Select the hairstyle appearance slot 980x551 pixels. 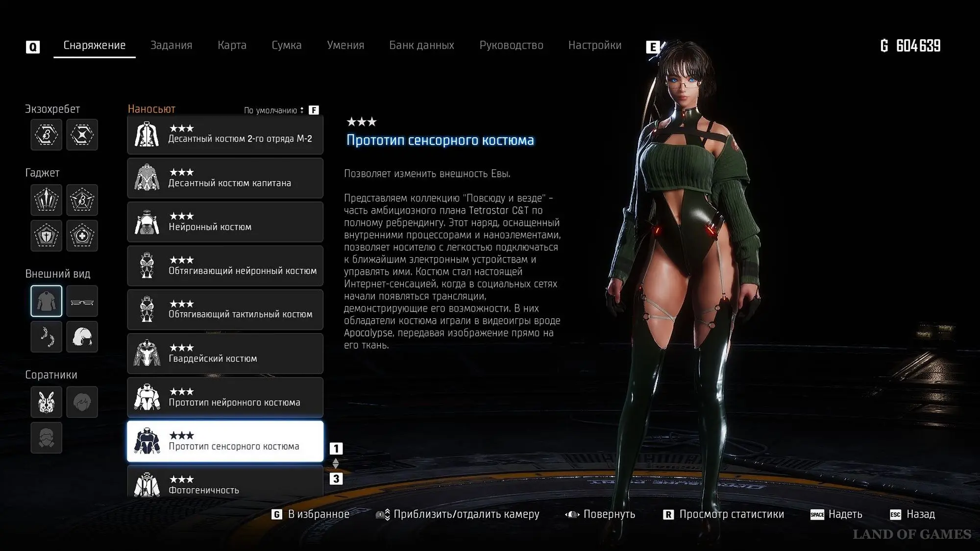coord(82,337)
